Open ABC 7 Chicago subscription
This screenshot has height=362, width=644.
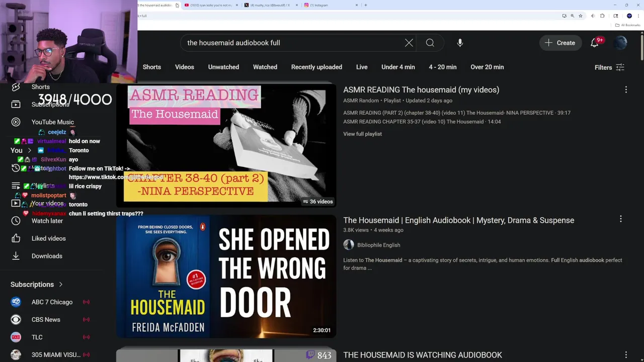(x=52, y=302)
